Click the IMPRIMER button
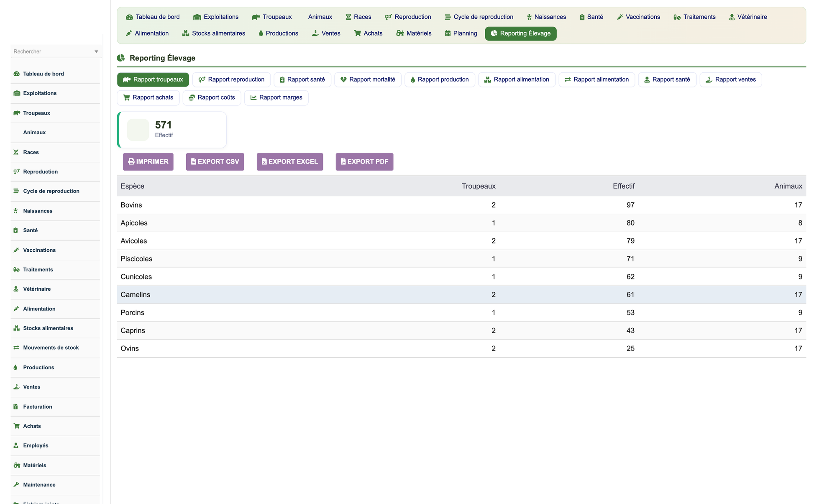Viewport: 814px width, 504px height. (x=148, y=162)
